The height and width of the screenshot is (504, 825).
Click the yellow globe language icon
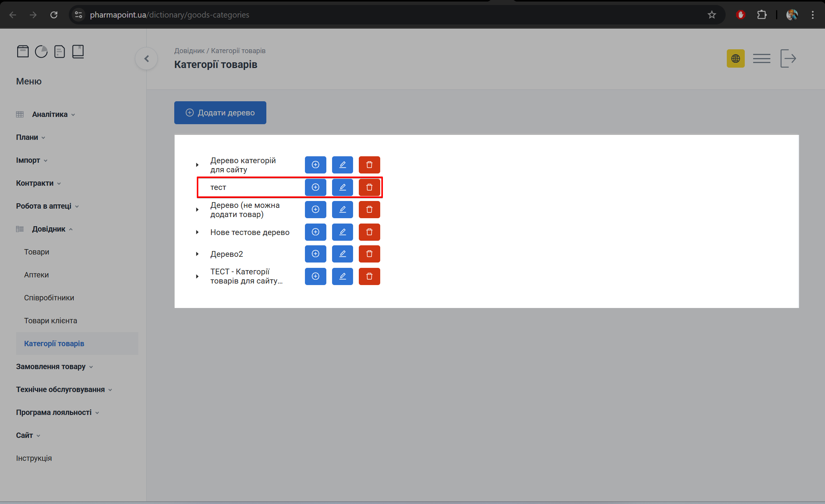(x=735, y=58)
